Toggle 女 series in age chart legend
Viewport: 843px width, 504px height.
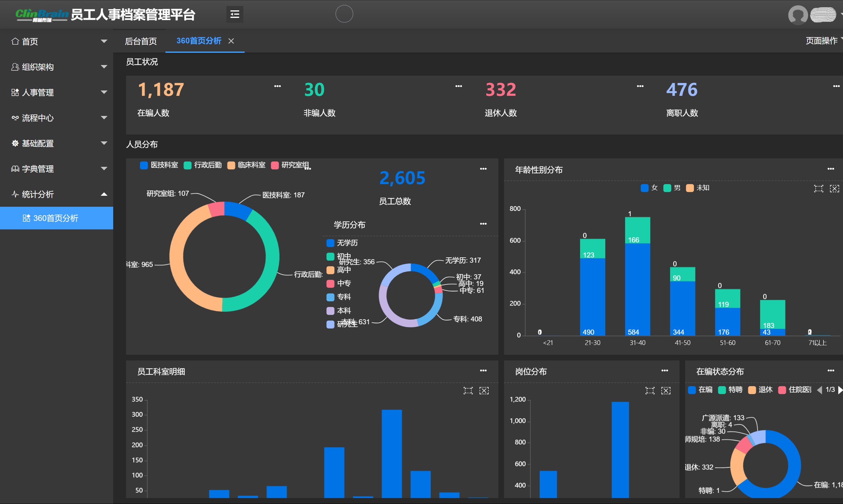point(649,188)
